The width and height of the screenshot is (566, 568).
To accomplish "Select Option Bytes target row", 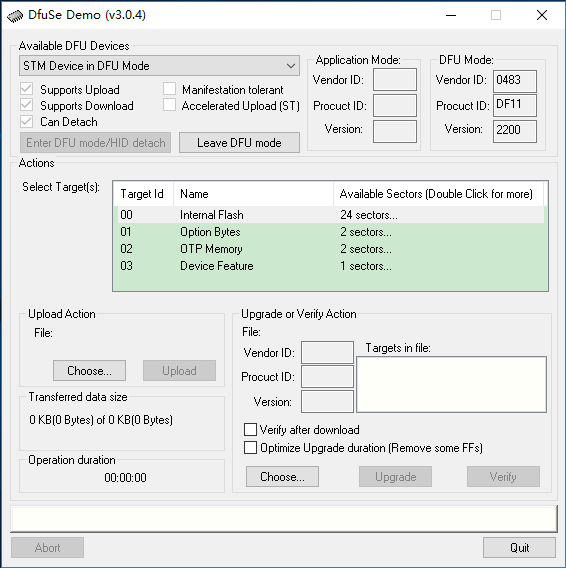I will pyautogui.click(x=330, y=232).
